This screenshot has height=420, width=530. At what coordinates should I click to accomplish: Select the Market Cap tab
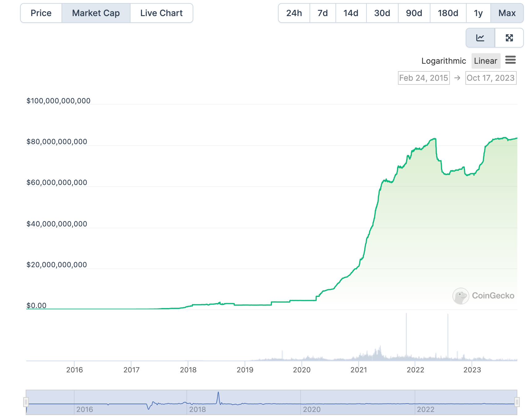coord(96,13)
